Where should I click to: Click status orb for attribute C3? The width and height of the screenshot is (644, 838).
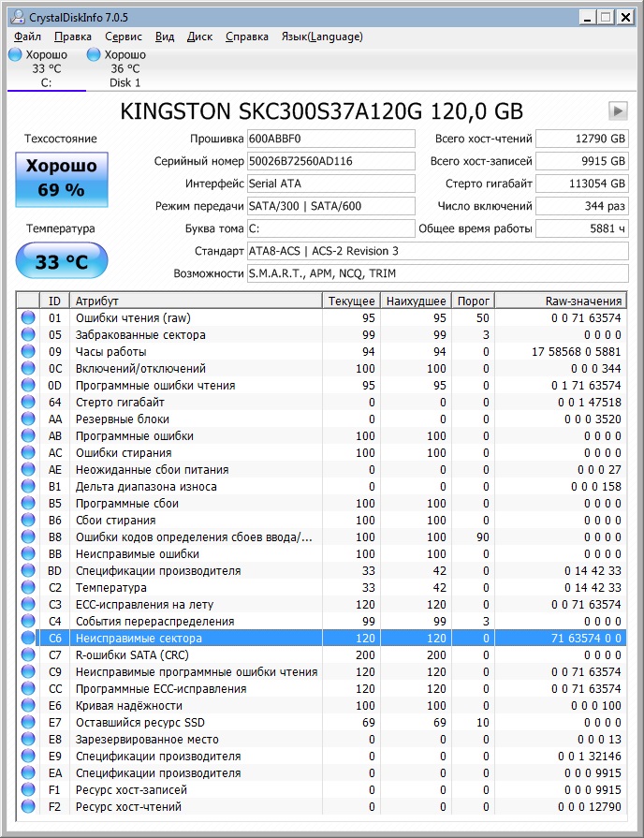(28, 604)
